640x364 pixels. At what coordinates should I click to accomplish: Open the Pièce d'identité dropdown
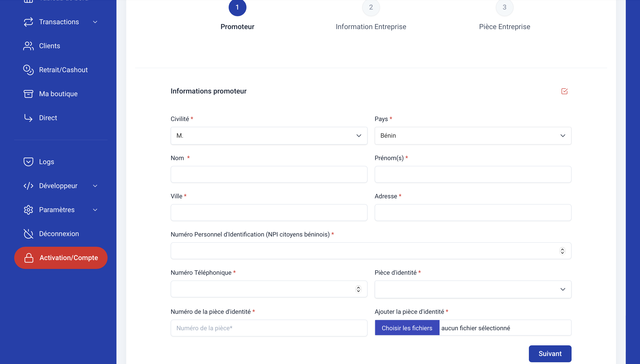pyautogui.click(x=473, y=289)
